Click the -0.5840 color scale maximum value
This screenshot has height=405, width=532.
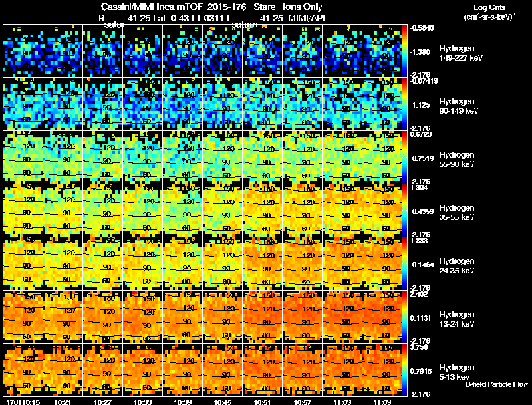(422, 28)
